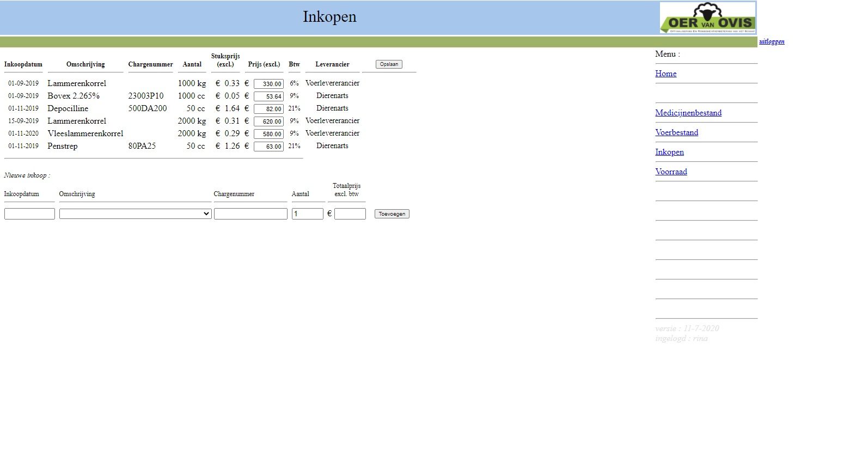Edit the 330.00 price for Lammerenkorrel
Screen dimensions: 868x457
click(x=268, y=84)
